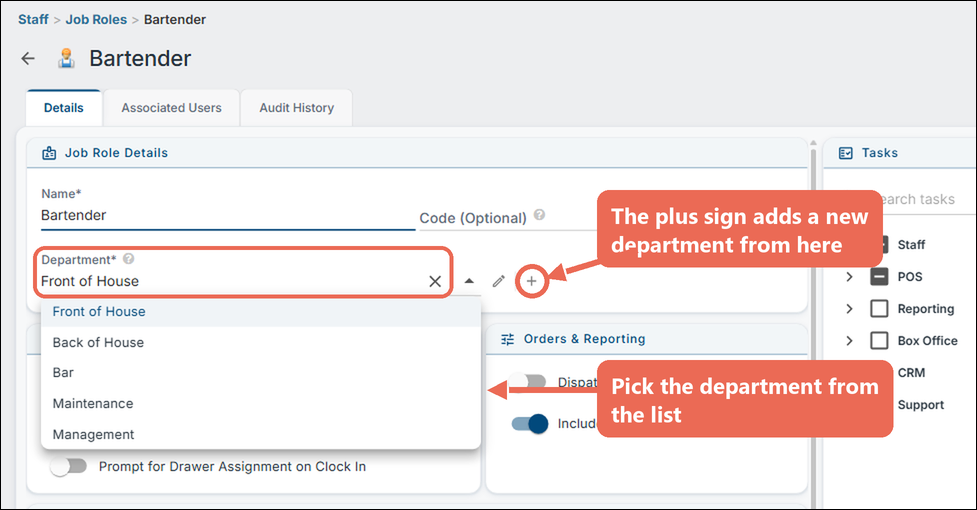Click the CRM task label
Viewport: 977px width, 510px height.
tap(911, 372)
